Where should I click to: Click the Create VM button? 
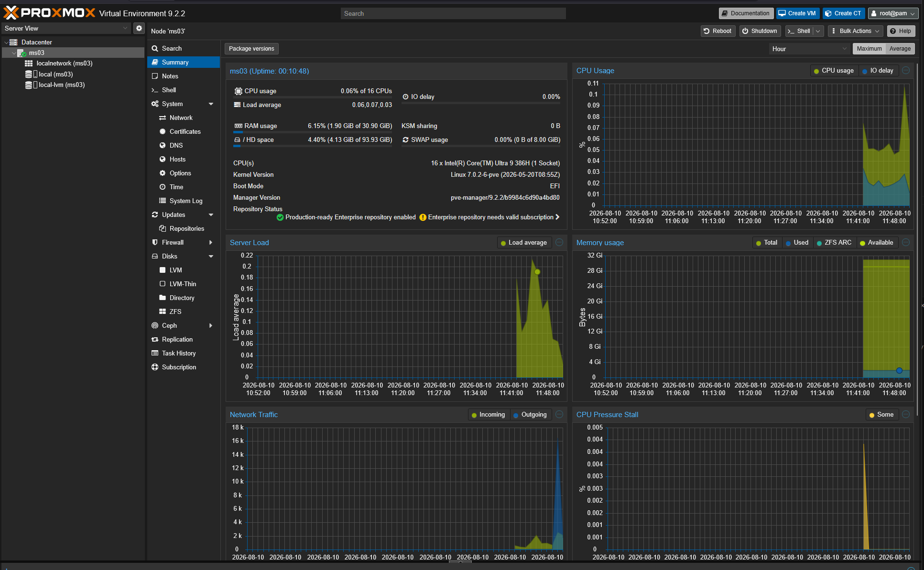point(797,13)
